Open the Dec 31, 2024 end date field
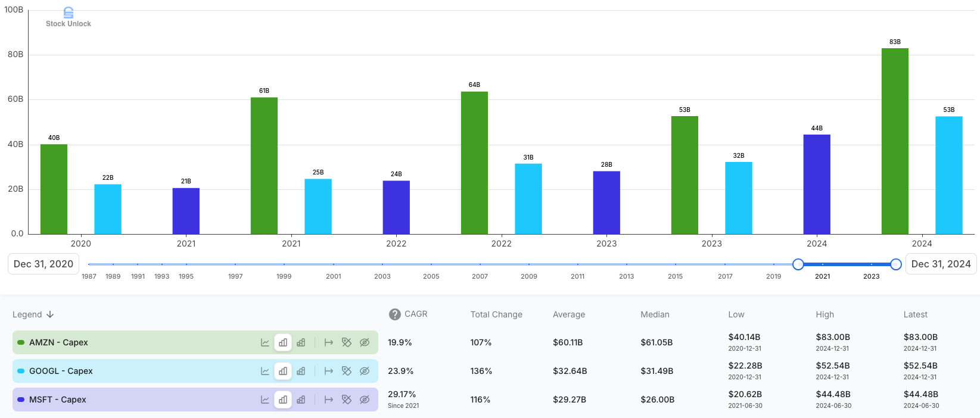The height and width of the screenshot is (418, 980). (941, 264)
